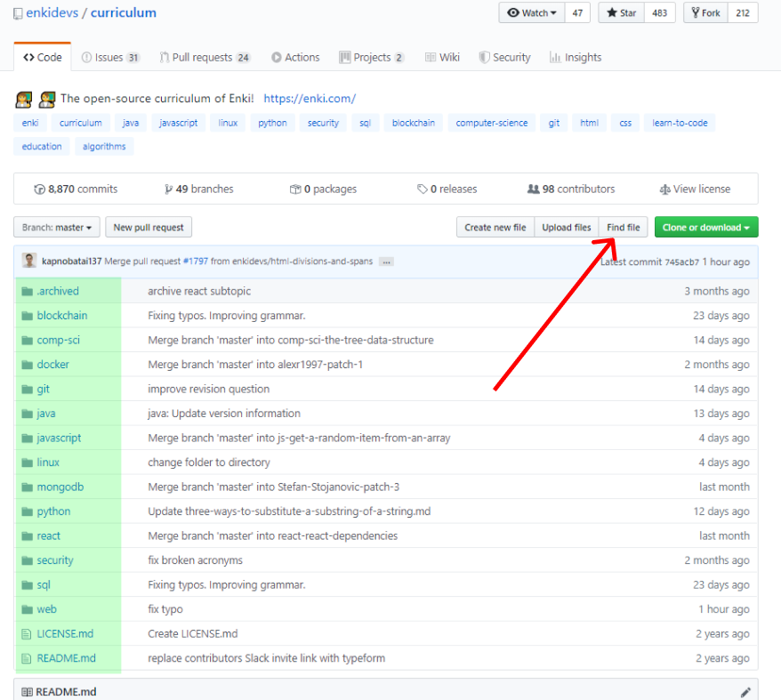View license via the scale icon

665,189
